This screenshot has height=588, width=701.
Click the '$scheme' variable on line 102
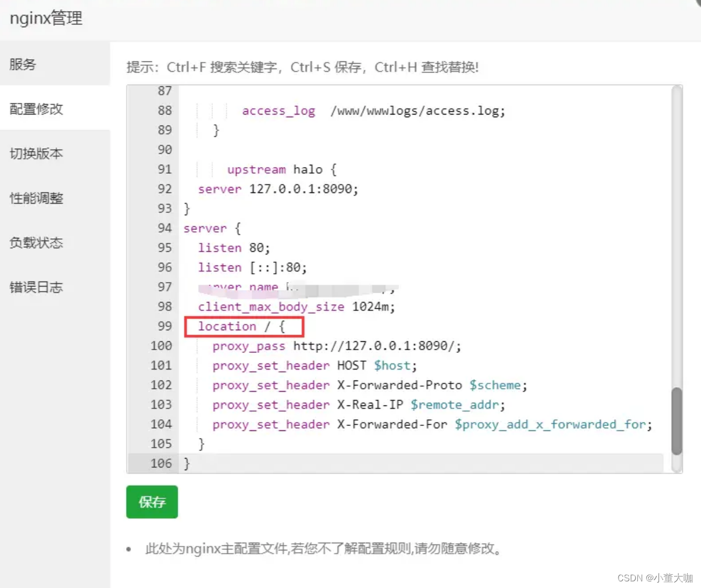495,386
